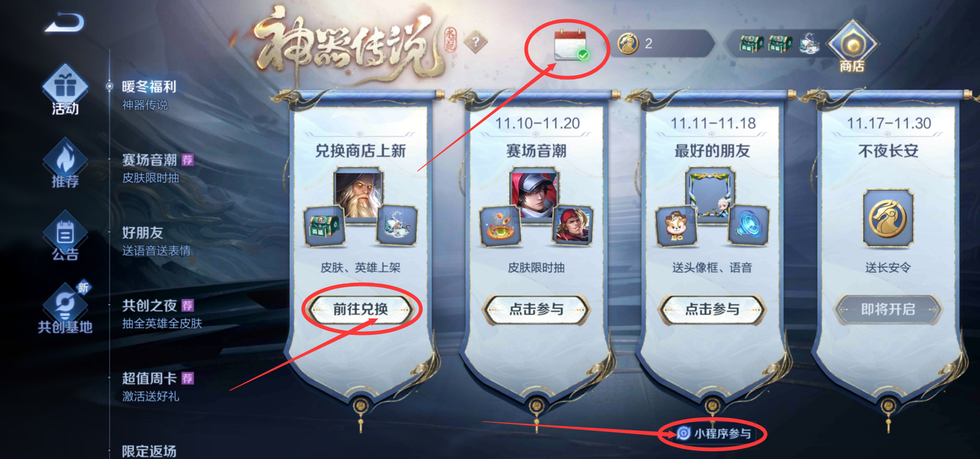Open the 活动 gift box section
This screenshot has width=980, height=459.
[65, 89]
